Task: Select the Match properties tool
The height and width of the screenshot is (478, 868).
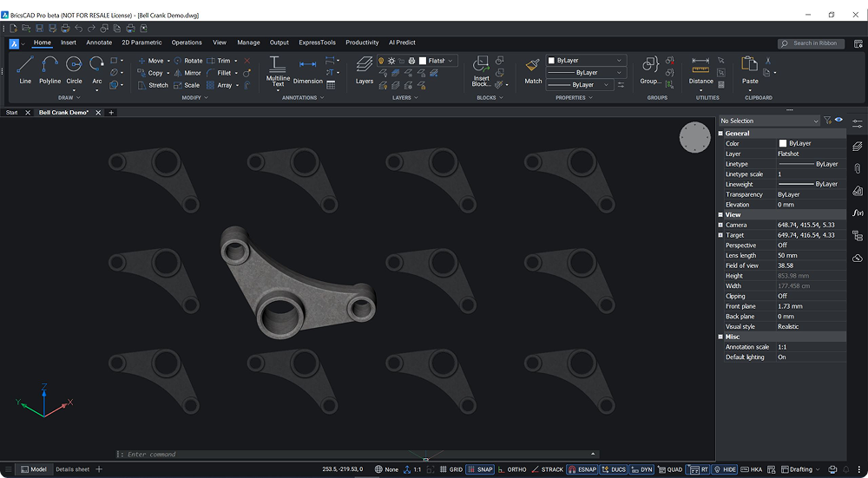Action: [533, 70]
